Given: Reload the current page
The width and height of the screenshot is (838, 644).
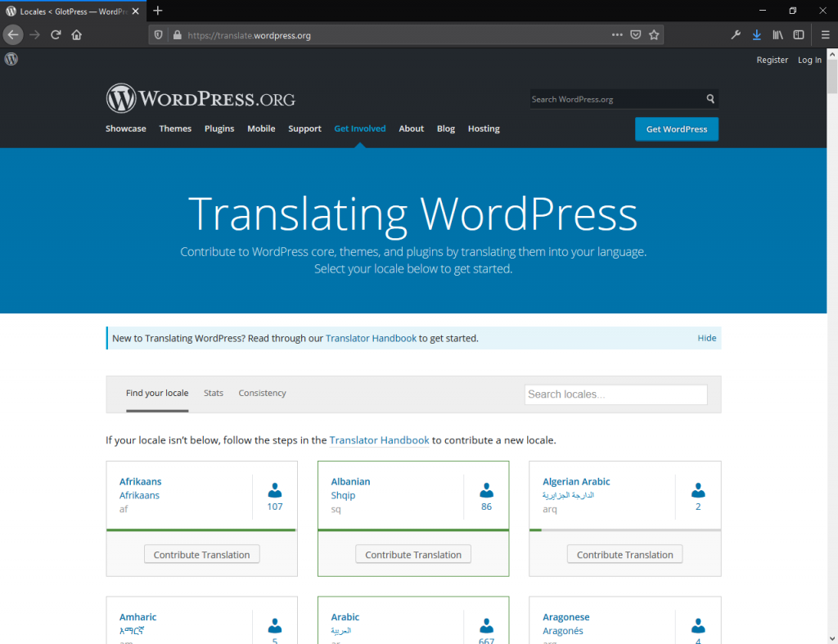Looking at the screenshot, I should [56, 35].
